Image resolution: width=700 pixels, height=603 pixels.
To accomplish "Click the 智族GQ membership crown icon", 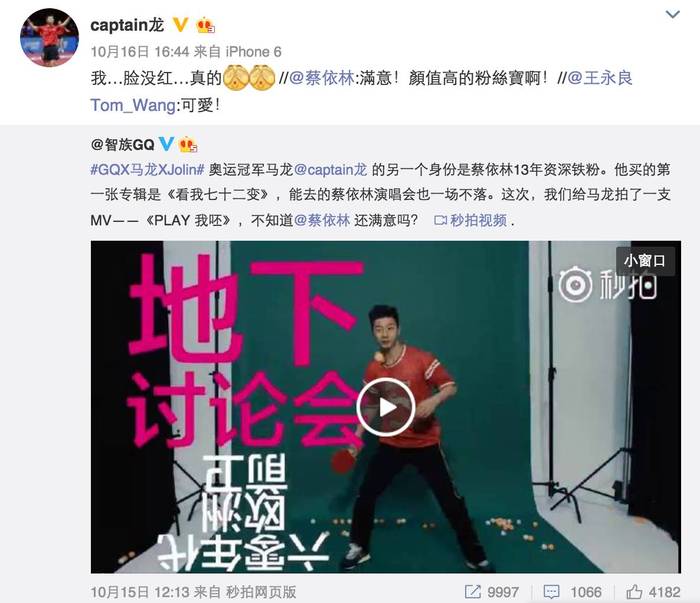I will tap(188, 144).
